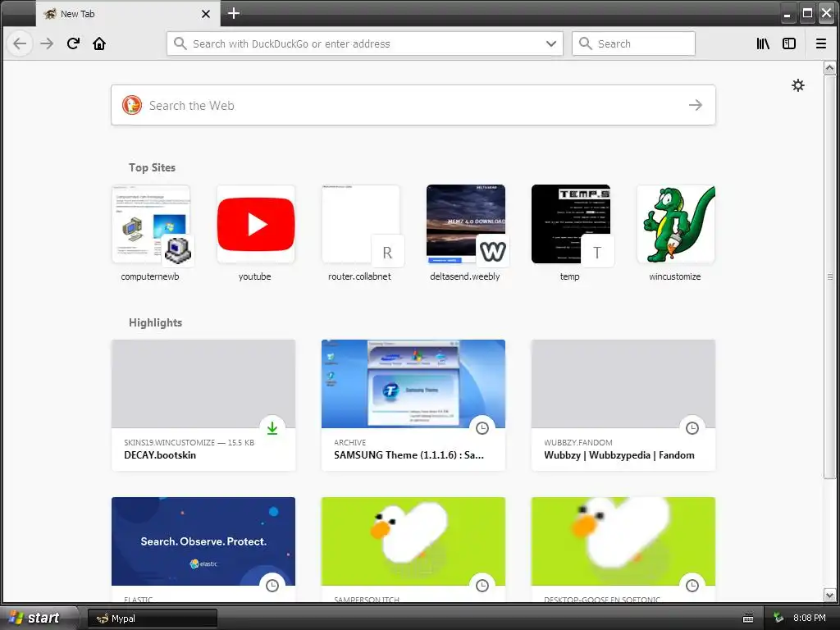Image resolution: width=840 pixels, height=630 pixels.
Task: Click the history clock icon on SAMSUNG Theme card
Action: [482, 428]
